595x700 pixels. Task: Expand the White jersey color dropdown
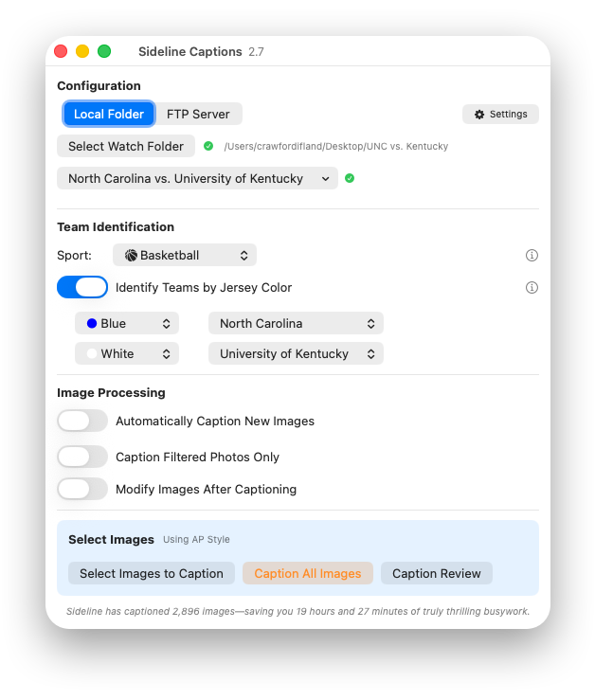click(127, 353)
